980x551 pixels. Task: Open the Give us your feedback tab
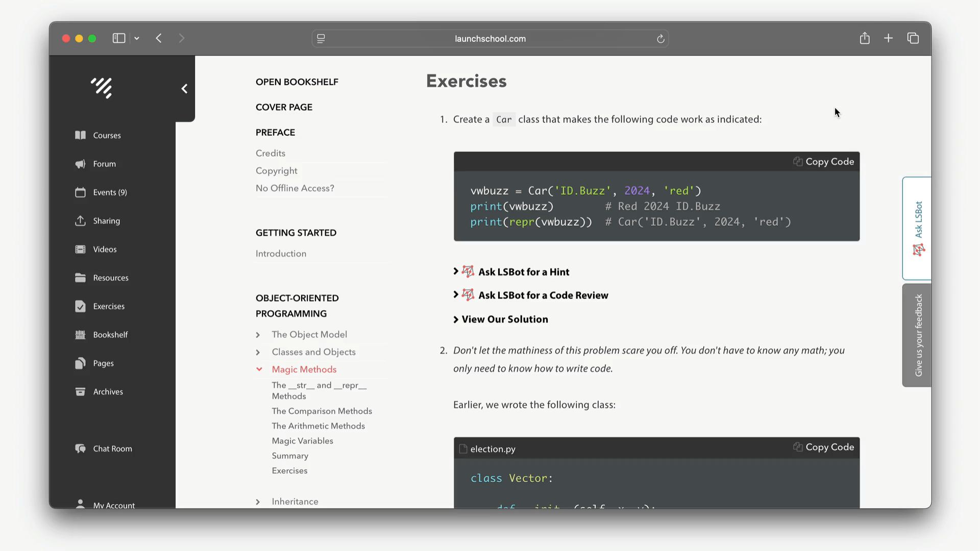pyautogui.click(x=918, y=335)
